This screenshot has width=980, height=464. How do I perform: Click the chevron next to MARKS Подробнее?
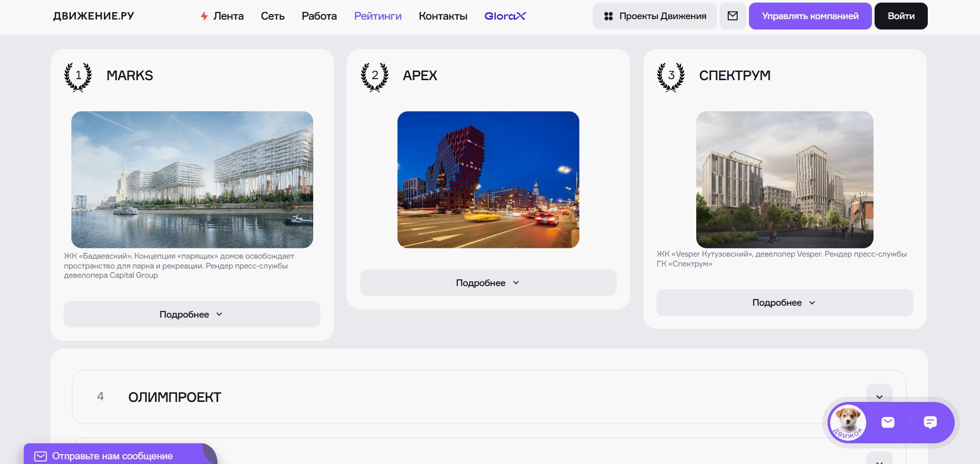pos(219,315)
